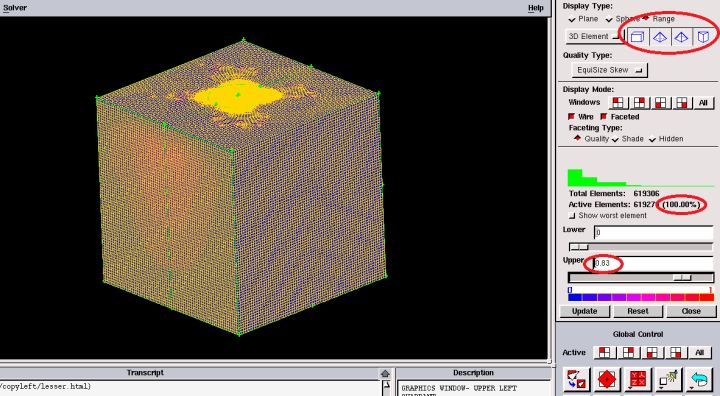Viewport: 720px width, 396px height.
Task: Click the Update button
Action: tap(585, 311)
